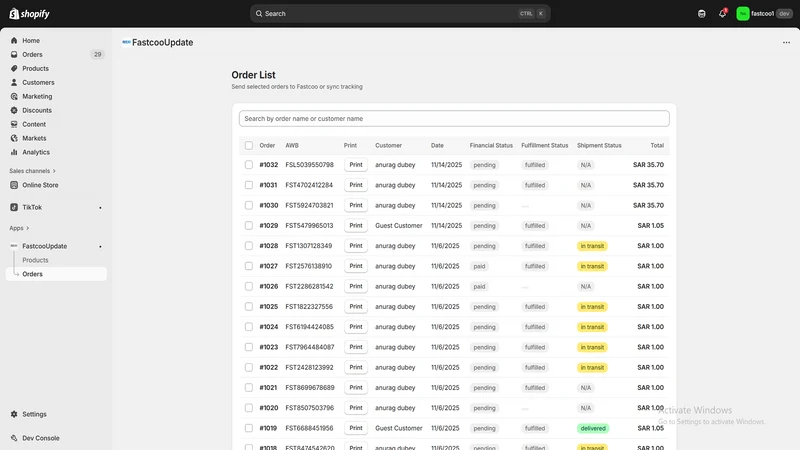Image resolution: width=800 pixels, height=450 pixels.
Task: Click the Orders inbox icon in sidebar
Action: 14,54
